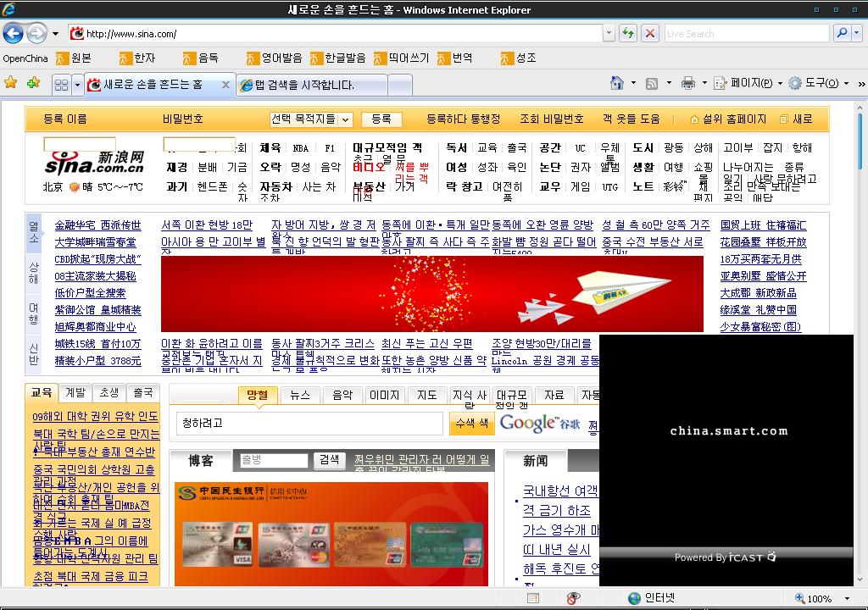Click the 띄어쓰기 links bar button
Image resolution: width=868 pixels, height=610 pixels.
tap(402, 58)
